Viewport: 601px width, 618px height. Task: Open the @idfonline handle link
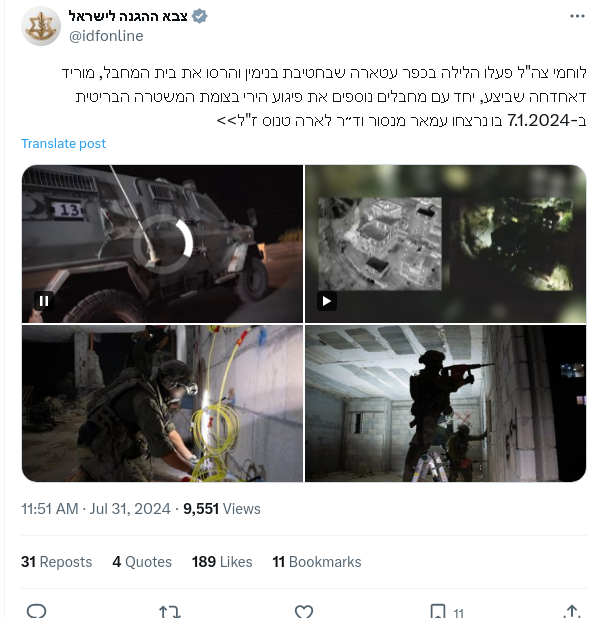[x=106, y=36]
